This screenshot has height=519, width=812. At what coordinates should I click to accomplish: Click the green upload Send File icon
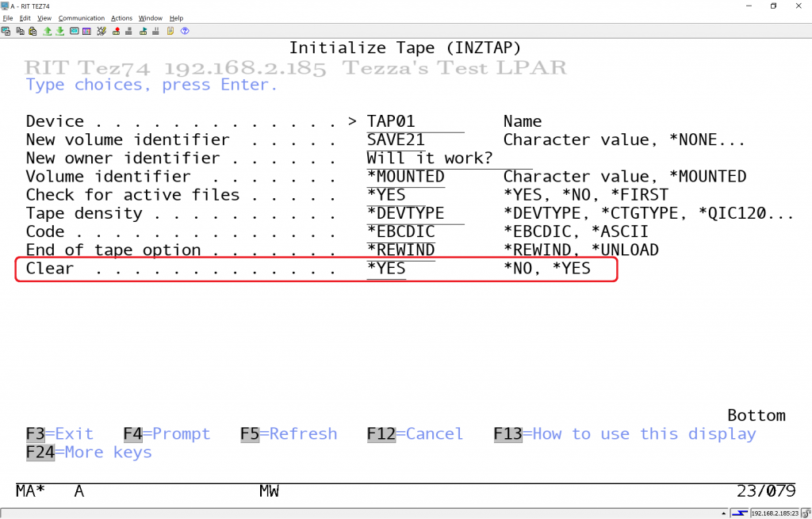point(47,32)
